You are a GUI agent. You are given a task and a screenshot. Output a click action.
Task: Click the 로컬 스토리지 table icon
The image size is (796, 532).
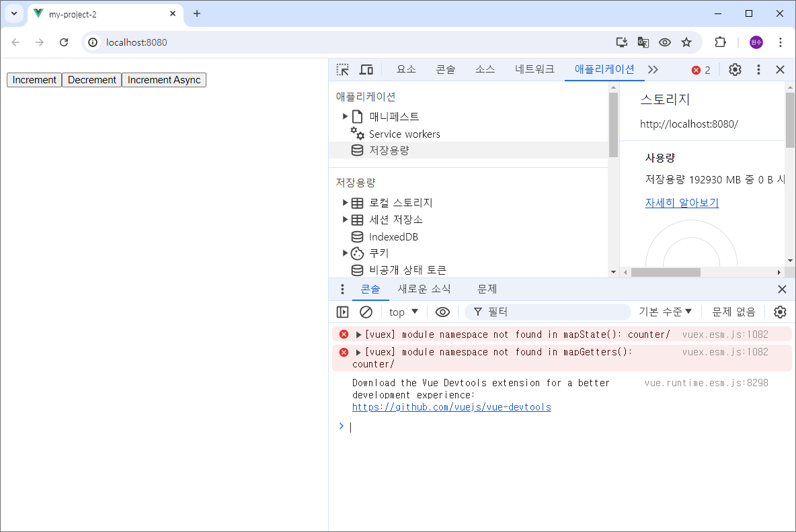(x=358, y=203)
